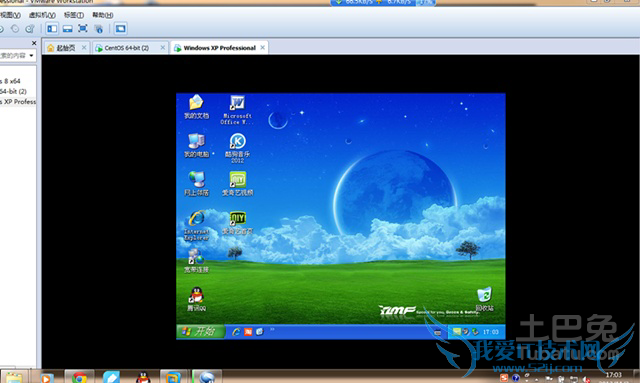Open the 爱奇艺首页 desktop shortcut
Image resolution: width=640 pixels, height=383 pixels.
(238, 223)
